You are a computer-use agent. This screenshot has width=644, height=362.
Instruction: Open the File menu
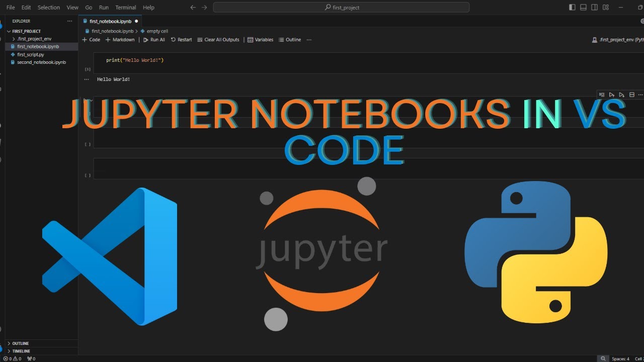point(11,8)
